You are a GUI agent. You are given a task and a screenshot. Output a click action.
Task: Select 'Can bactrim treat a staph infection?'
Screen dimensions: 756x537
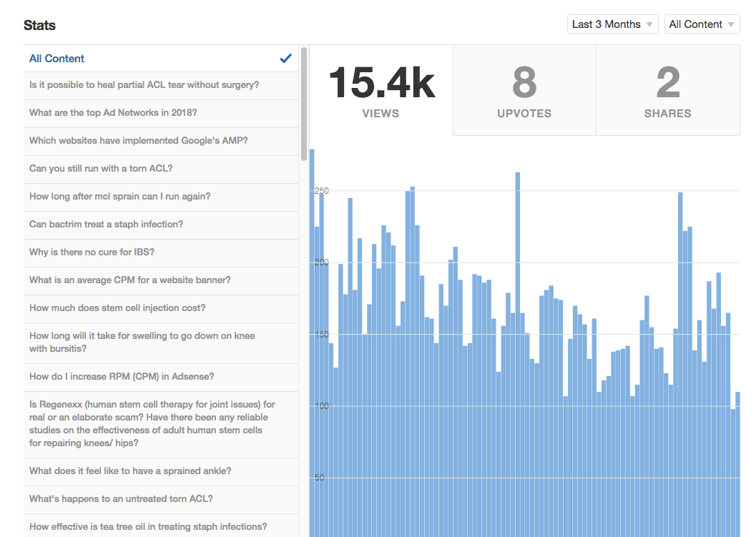(161, 226)
